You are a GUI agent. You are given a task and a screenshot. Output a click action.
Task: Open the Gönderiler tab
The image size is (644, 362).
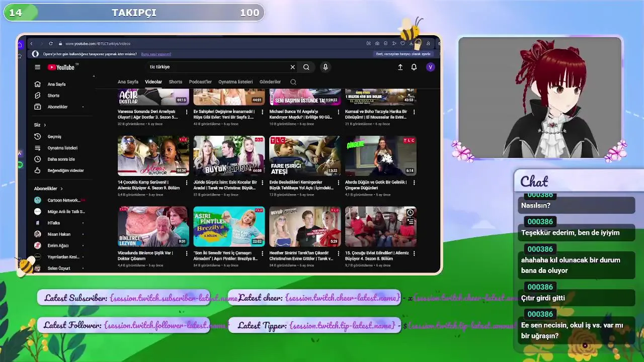[x=270, y=82]
